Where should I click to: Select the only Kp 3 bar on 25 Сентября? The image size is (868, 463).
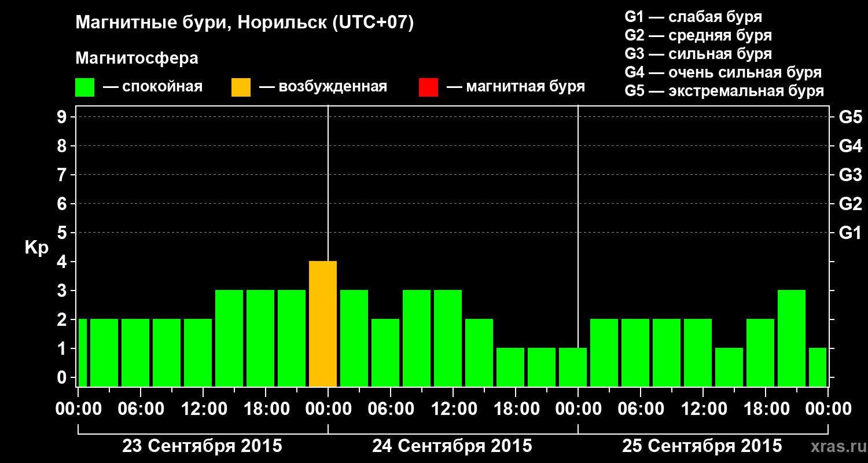(x=792, y=339)
